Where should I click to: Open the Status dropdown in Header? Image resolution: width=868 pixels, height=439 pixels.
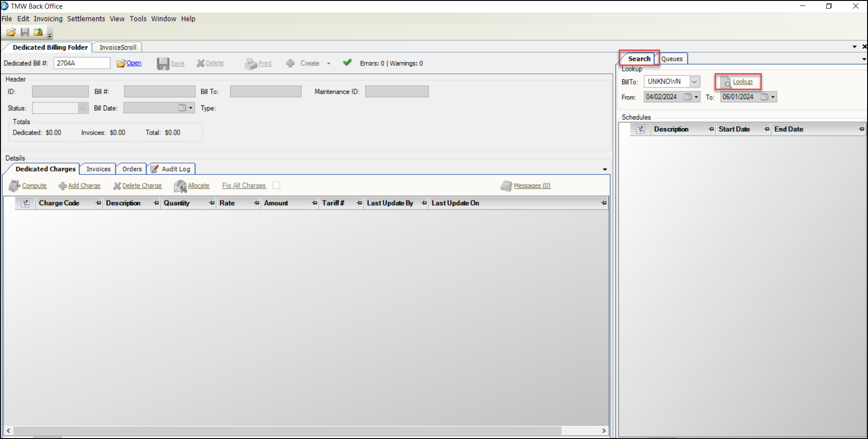[x=83, y=108]
